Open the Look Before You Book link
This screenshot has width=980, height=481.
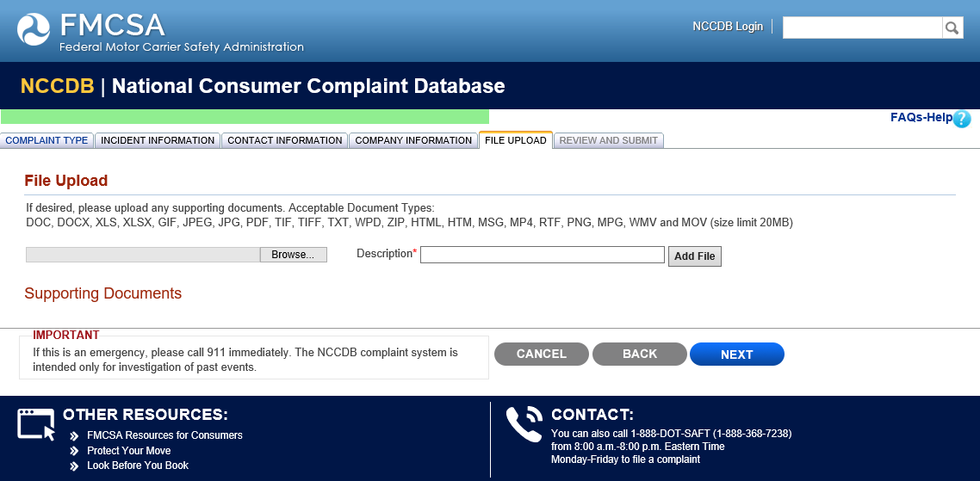click(x=138, y=466)
